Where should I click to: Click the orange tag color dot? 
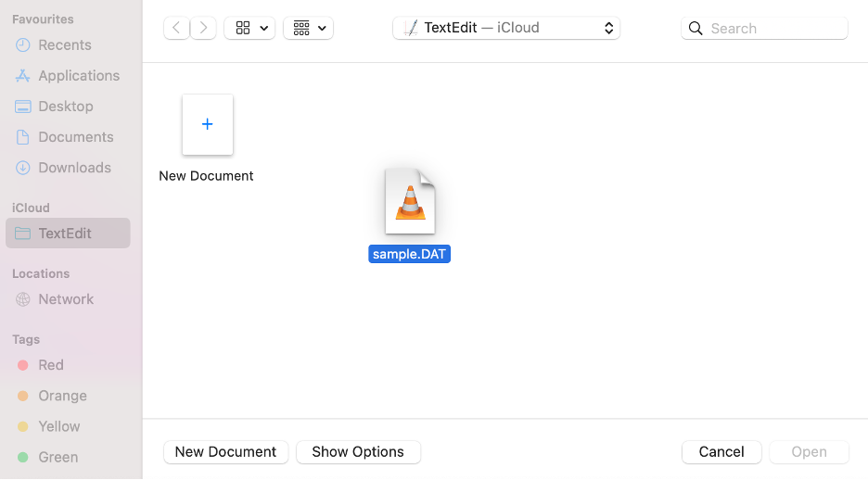click(x=22, y=396)
